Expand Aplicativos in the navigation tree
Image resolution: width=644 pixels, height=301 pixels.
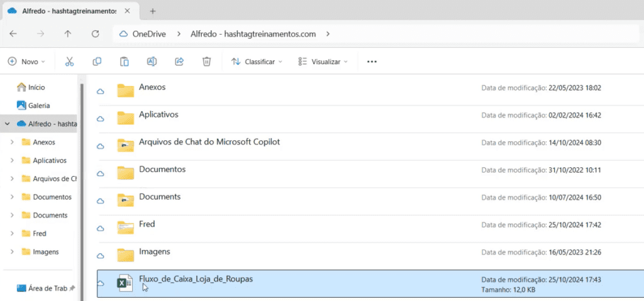point(13,160)
